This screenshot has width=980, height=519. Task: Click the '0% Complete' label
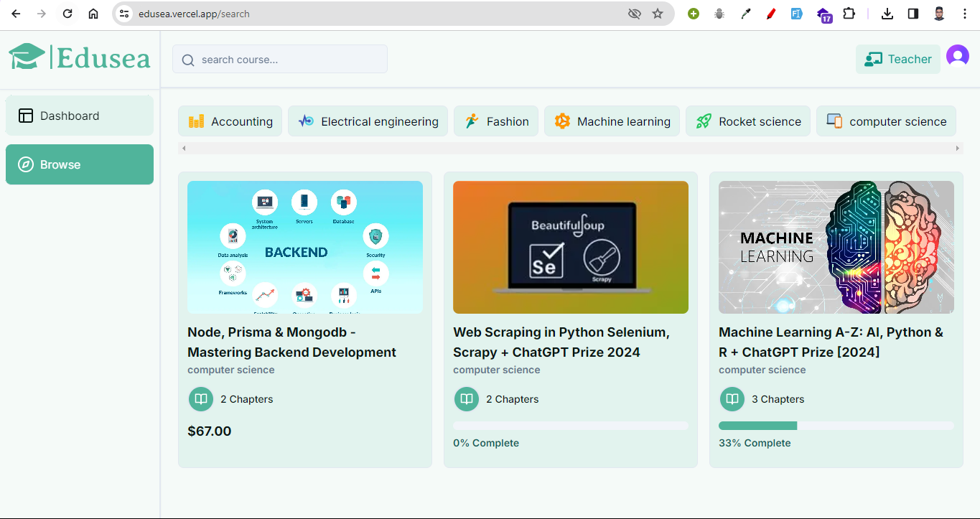click(x=486, y=443)
